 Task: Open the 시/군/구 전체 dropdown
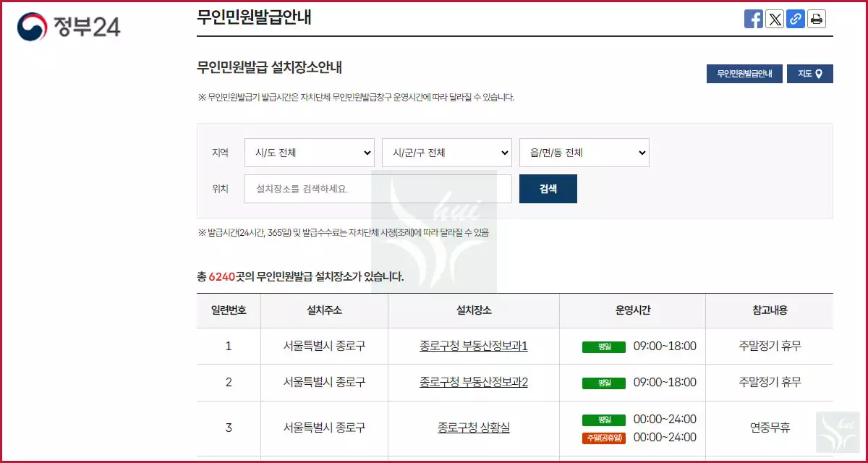pos(446,153)
